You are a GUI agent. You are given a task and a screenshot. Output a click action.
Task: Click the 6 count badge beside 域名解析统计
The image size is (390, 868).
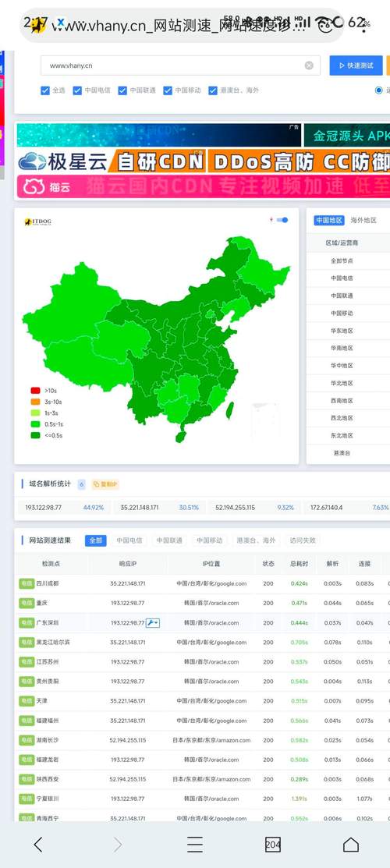coord(81,484)
